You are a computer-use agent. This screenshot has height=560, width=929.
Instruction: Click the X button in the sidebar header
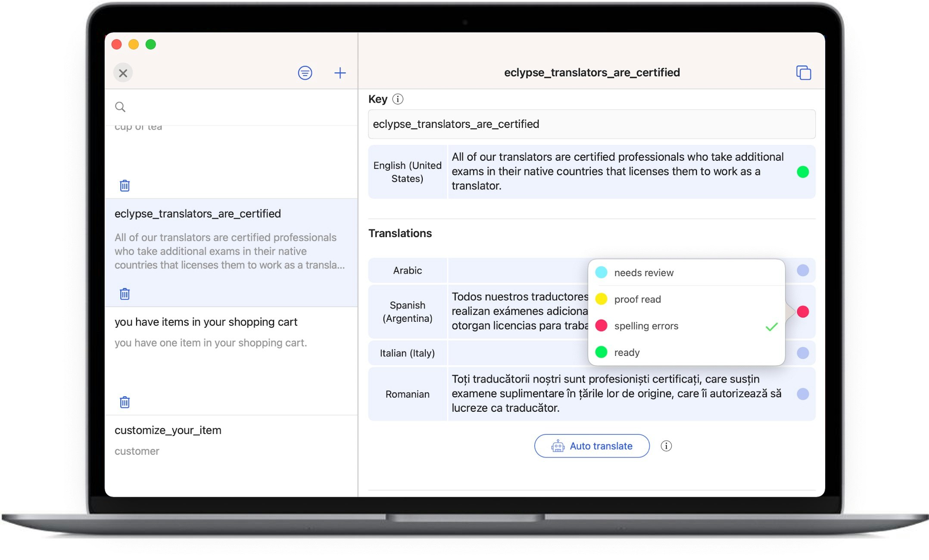click(x=123, y=73)
